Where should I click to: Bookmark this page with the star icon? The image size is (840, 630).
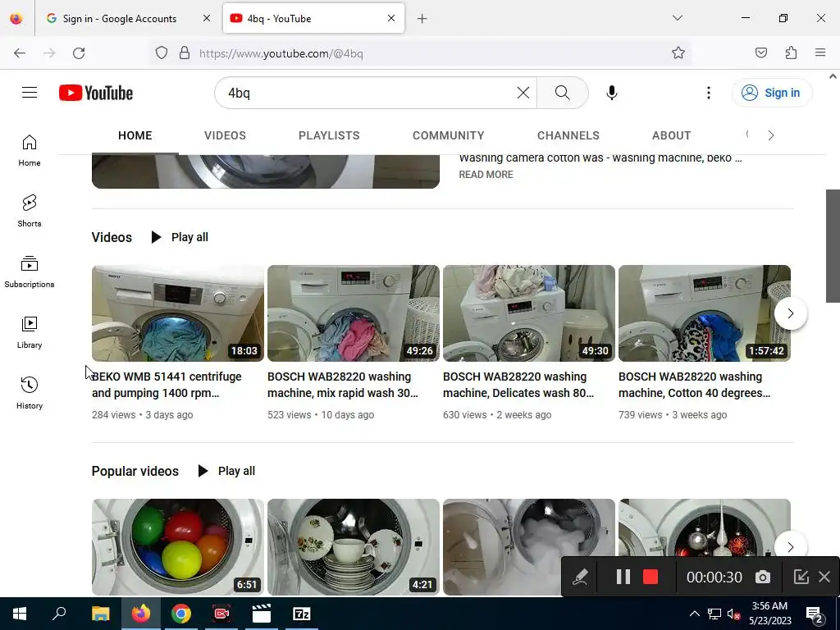(x=678, y=52)
